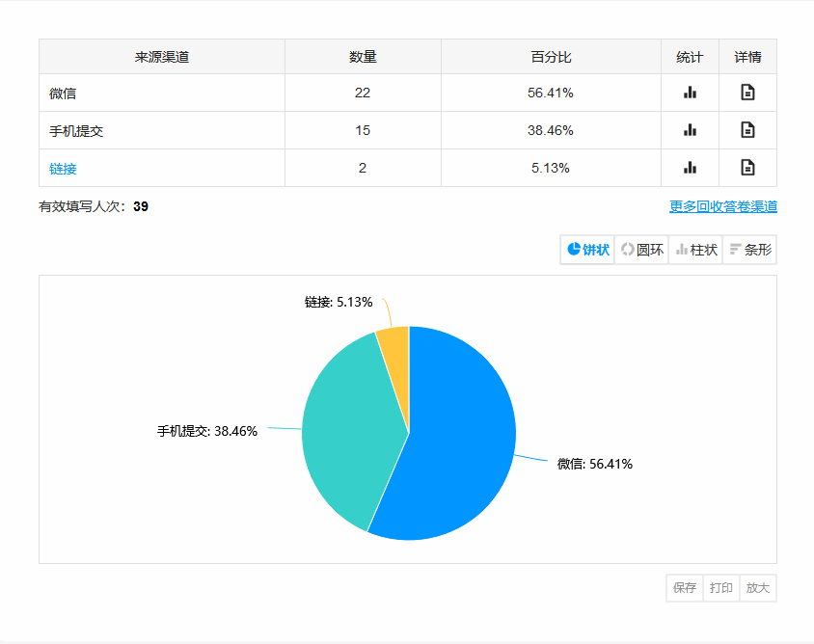Click the 百分比 column header
The width and height of the screenshot is (814, 644).
(x=551, y=57)
